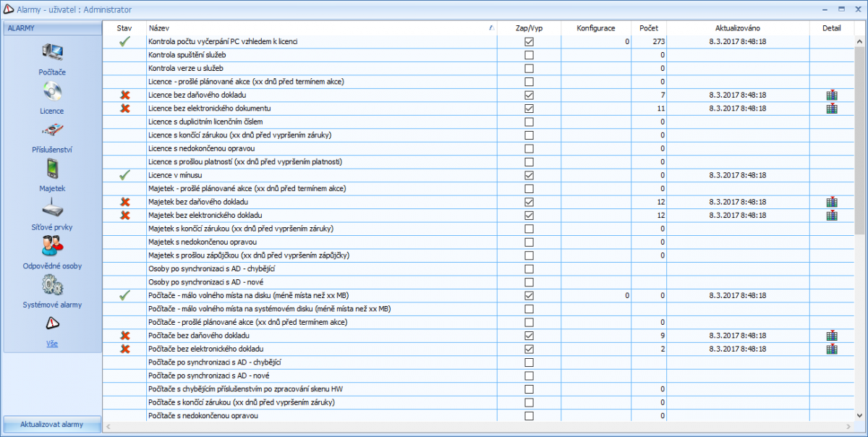The width and height of the screenshot is (868, 437).
Task: Disable Licence v mínusu alarm checkbox
Action: coord(529,175)
